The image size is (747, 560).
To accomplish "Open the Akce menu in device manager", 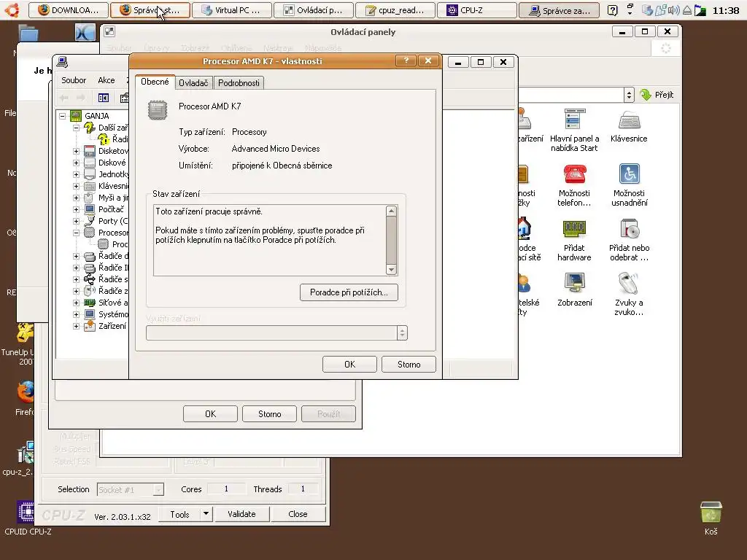I will click(107, 80).
